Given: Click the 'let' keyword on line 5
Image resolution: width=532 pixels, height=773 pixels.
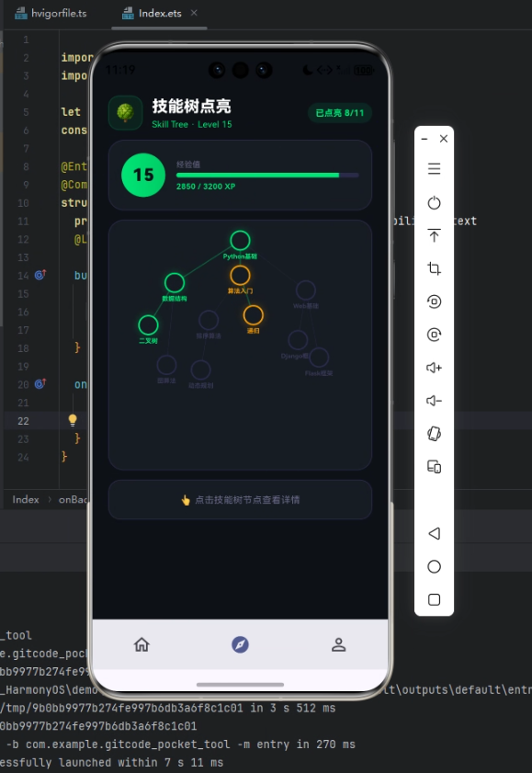Looking at the screenshot, I should (x=71, y=112).
